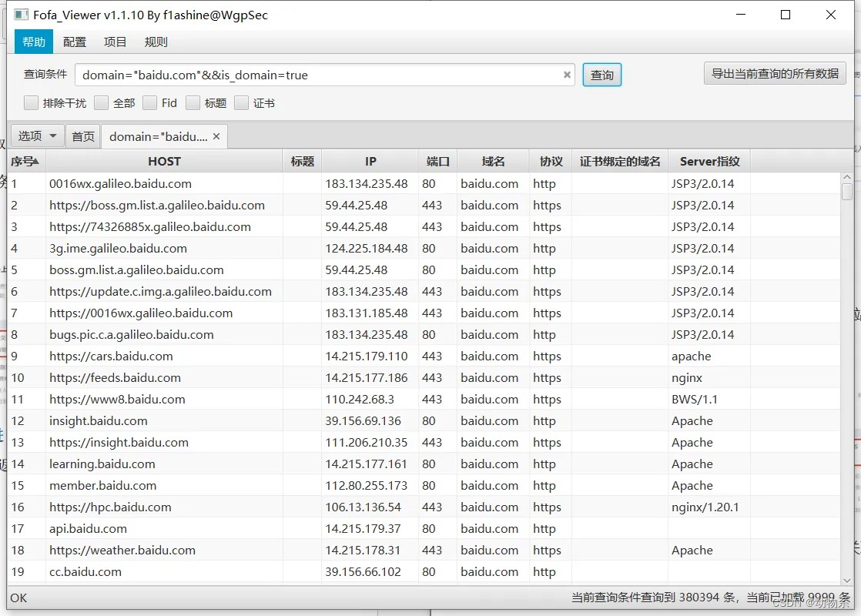
Task: Click the vertical scrollbar thumb of results table
Action: click(x=846, y=192)
